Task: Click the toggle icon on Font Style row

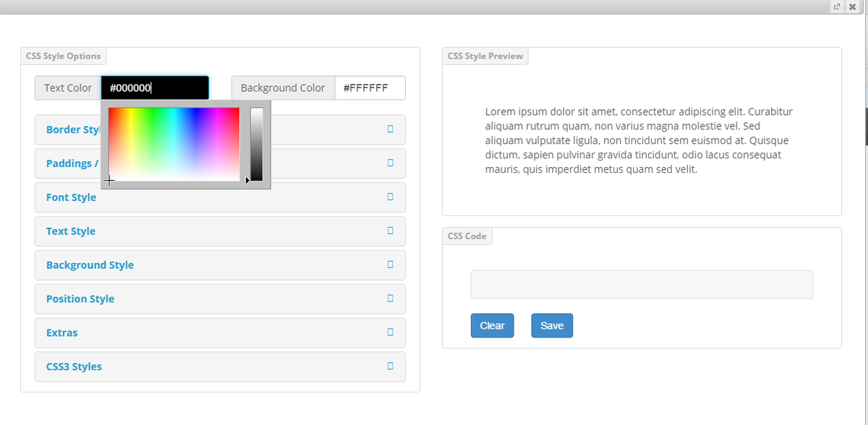Action: 391,197
